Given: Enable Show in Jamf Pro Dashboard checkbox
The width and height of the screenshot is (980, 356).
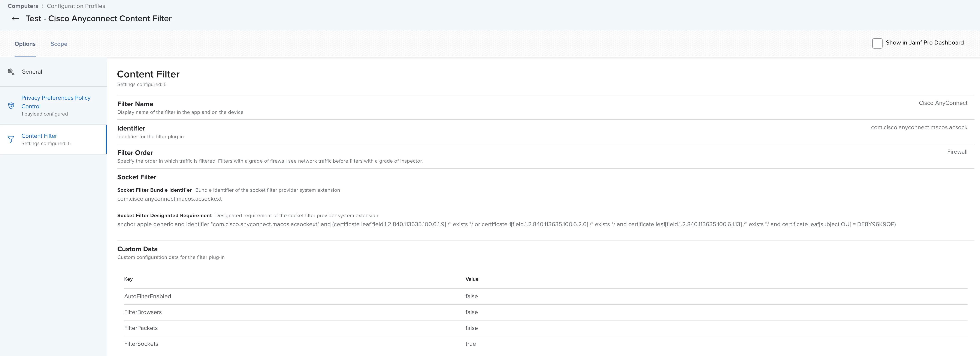Looking at the screenshot, I should (x=877, y=43).
